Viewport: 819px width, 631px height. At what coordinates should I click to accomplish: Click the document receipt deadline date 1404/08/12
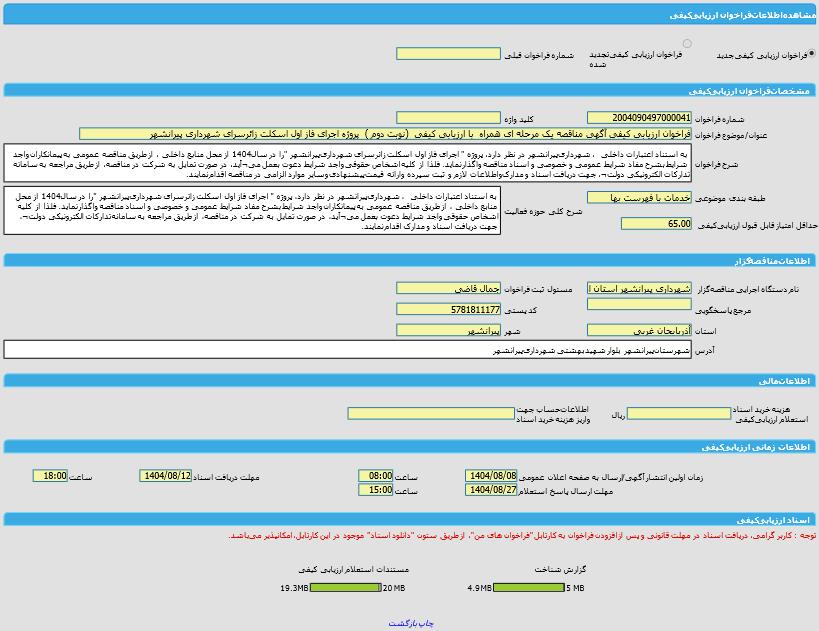pyautogui.click(x=166, y=476)
